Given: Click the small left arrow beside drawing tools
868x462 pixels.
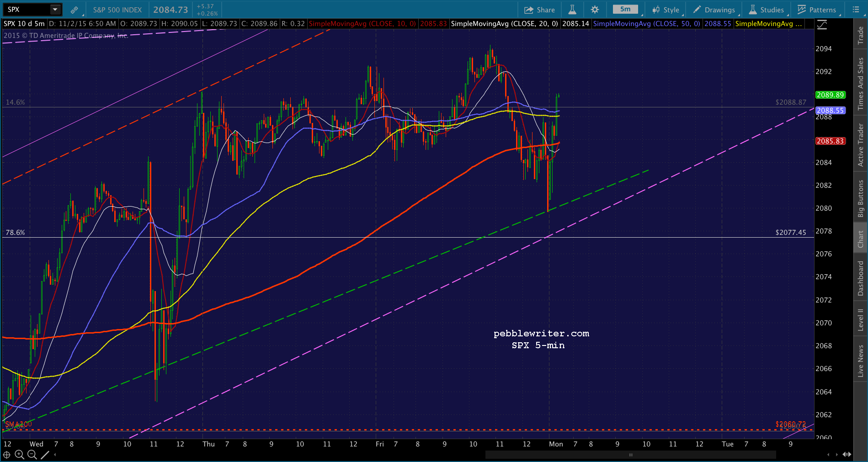Looking at the screenshot, I should click(x=55, y=455).
